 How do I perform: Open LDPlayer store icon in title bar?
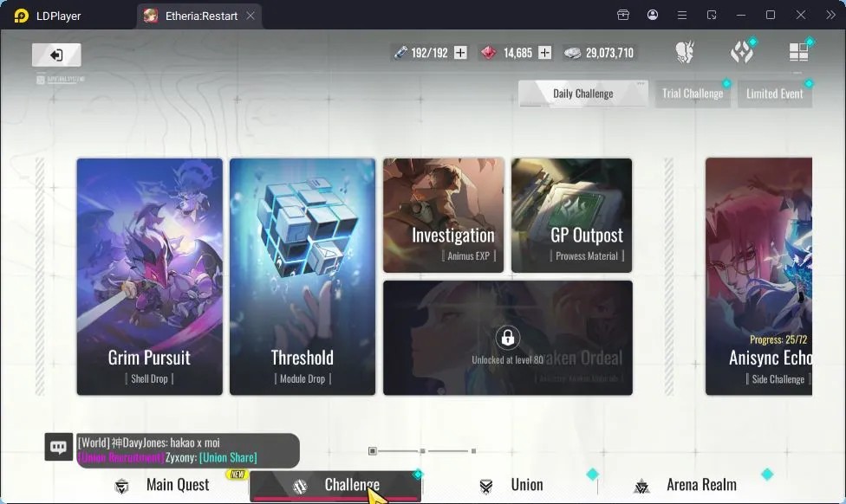[623, 15]
